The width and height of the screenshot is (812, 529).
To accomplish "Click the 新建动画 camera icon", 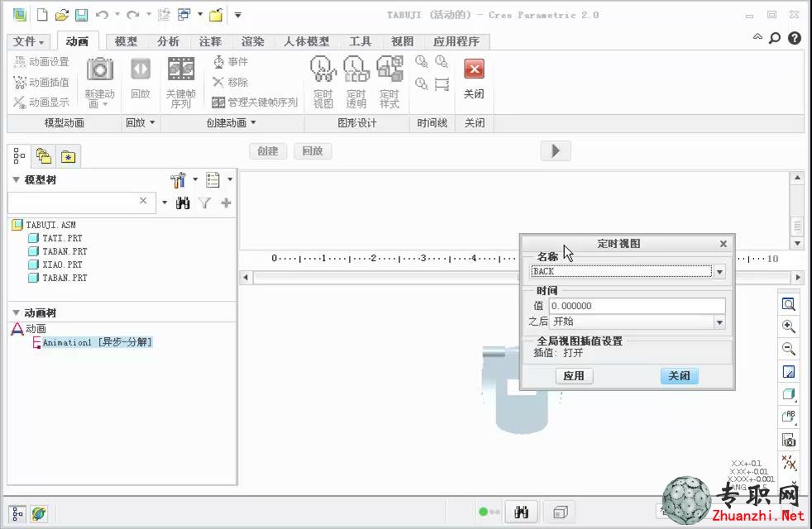I will pos(99,69).
